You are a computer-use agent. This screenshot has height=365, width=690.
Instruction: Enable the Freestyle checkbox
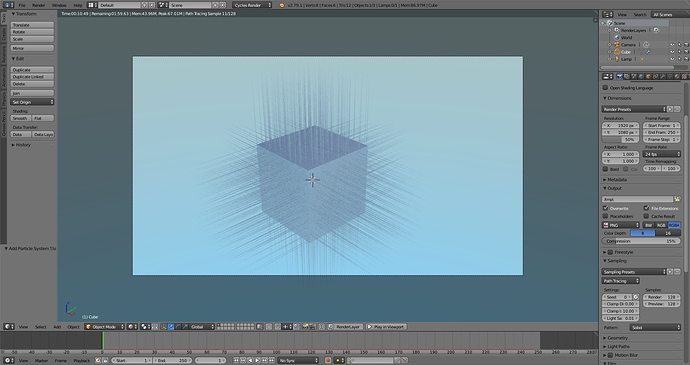[x=610, y=252]
